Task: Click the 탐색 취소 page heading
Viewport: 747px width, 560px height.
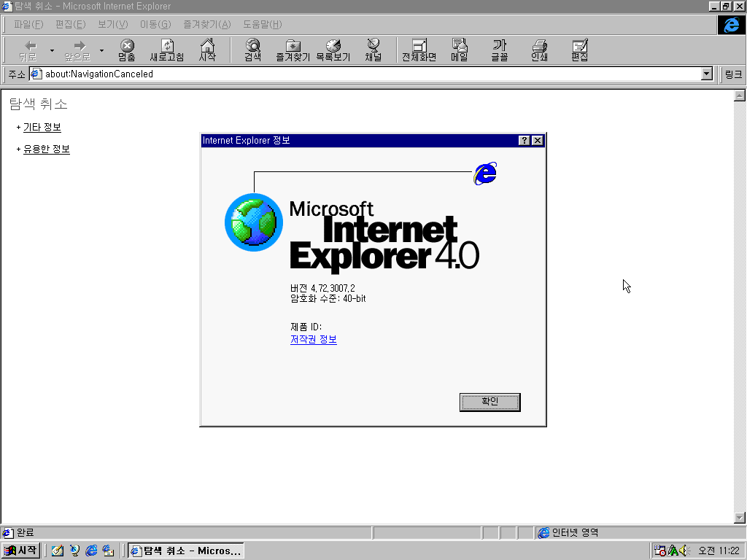Action: pyautogui.click(x=38, y=104)
